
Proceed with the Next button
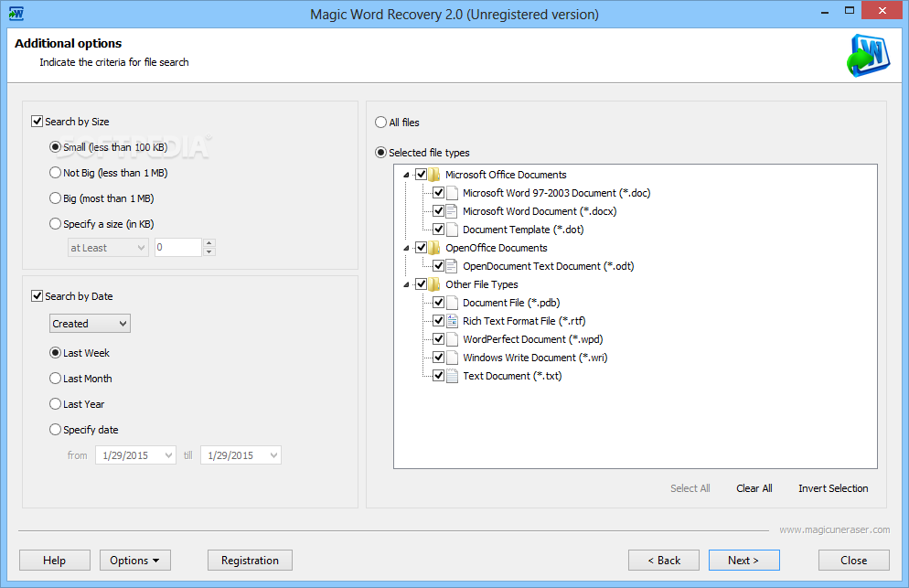(x=743, y=561)
